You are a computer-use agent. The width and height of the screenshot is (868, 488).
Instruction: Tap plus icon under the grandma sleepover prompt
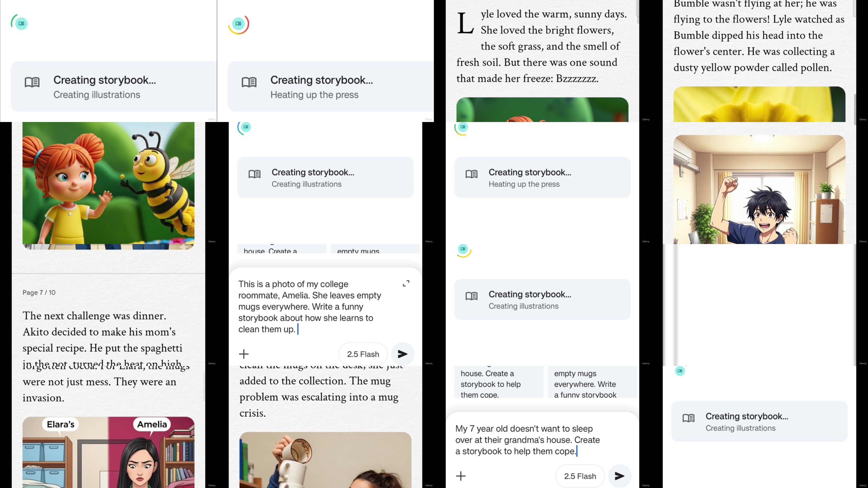pos(461,476)
